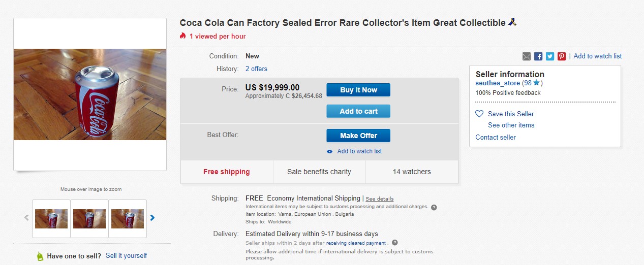The height and width of the screenshot is (265, 644).
Task: Select the first Coca Cola can thumbnail
Action: [x=51, y=219]
